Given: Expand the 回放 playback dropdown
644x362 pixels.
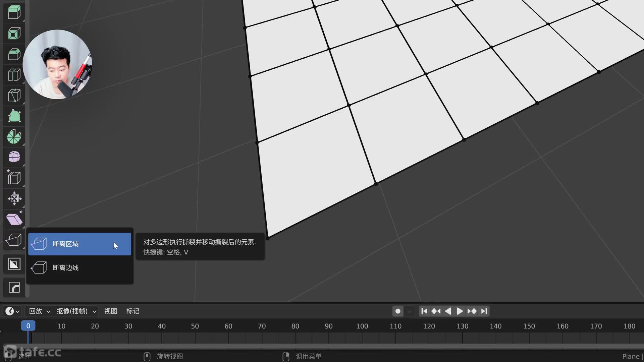Looking at the screenshot, I should tap(39, 311).
